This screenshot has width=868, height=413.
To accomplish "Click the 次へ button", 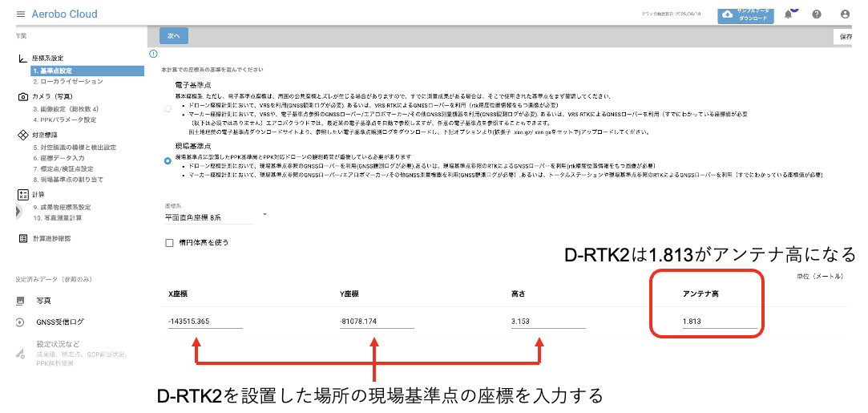I will [x=174, y=35].
